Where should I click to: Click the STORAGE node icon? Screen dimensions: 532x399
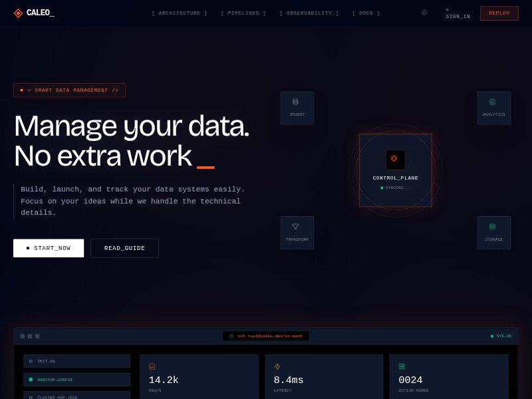[492, 227]
